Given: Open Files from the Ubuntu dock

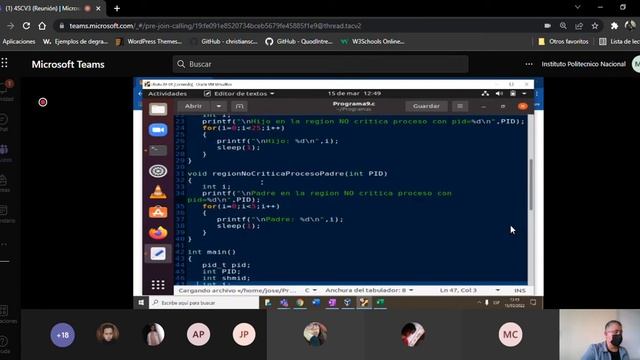Looking at the screenshot, I should (158, 109).
